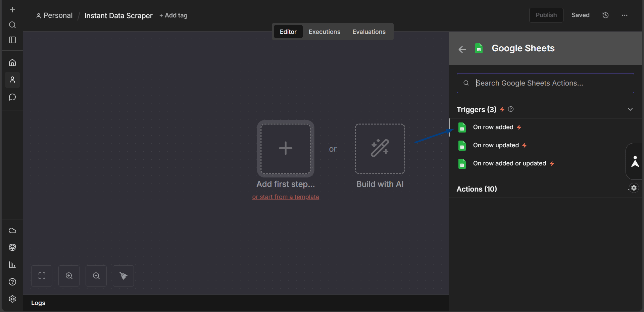
Task: Focus the Search Google Sheets Actions field
Action: pos(545,83)
